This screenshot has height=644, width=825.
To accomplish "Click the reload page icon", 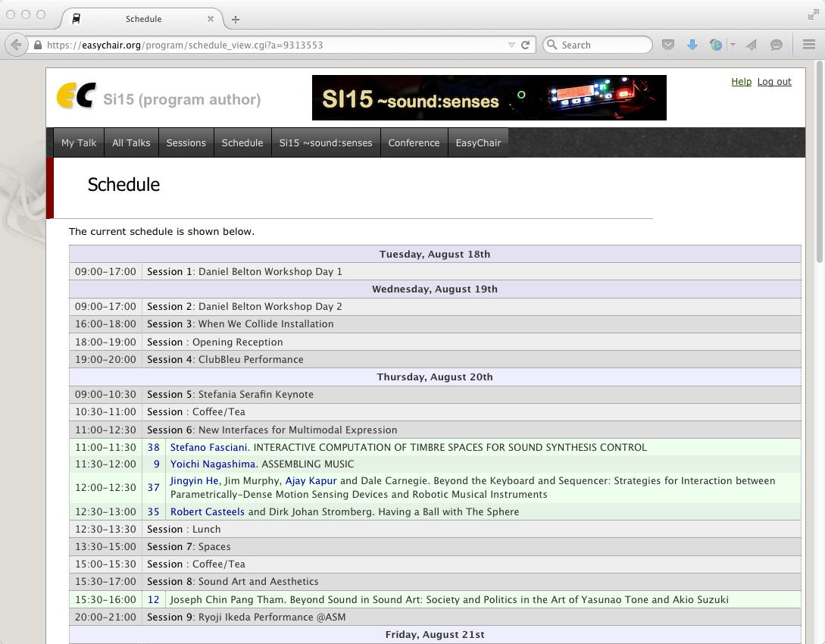I will pos(525,45).
